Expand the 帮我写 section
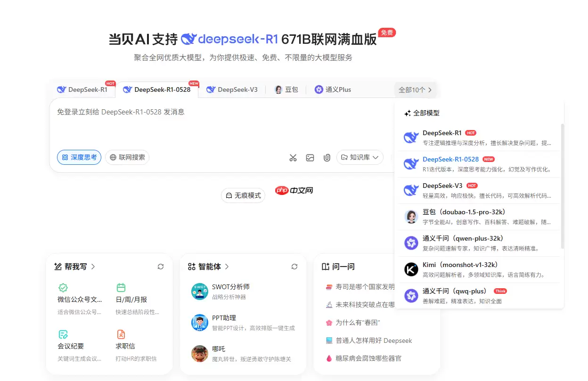 (76, 266)
